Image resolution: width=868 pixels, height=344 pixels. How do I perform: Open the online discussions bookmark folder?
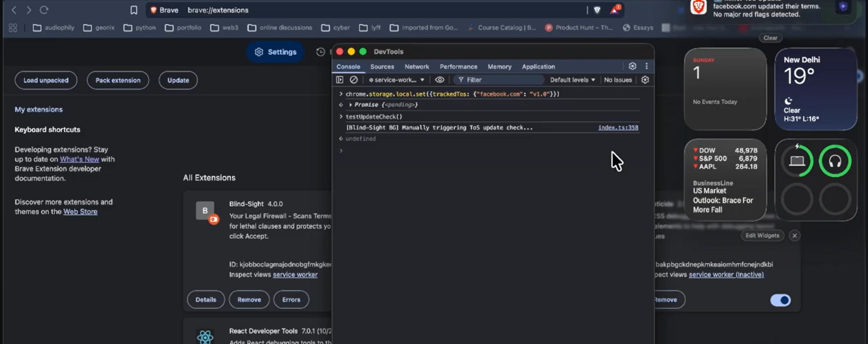(279, 28)
